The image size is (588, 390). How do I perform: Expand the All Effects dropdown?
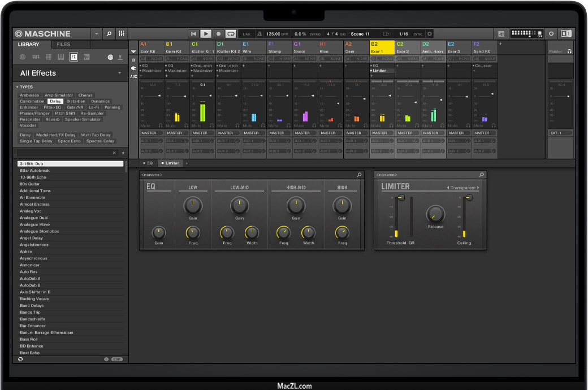tap(119, 73)
